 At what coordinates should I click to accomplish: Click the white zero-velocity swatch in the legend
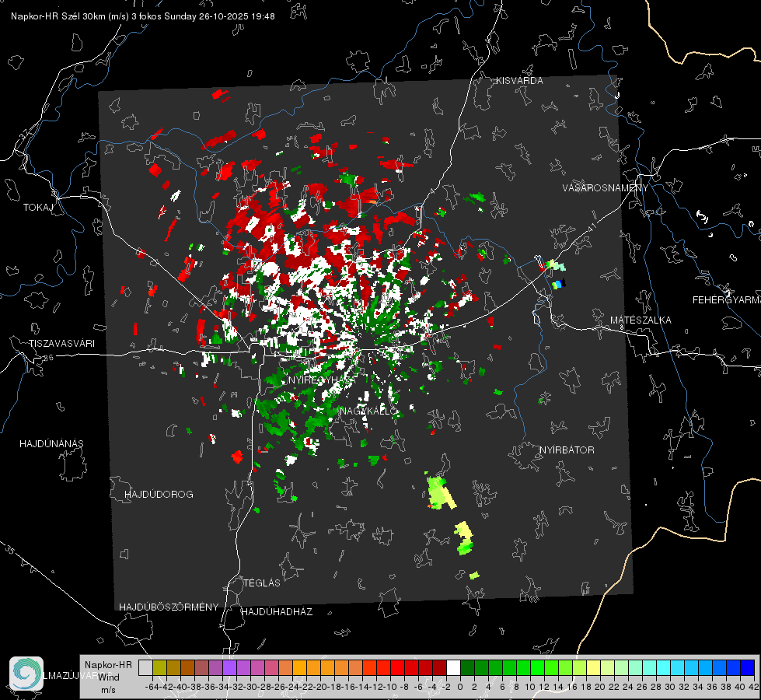point(453,667)
